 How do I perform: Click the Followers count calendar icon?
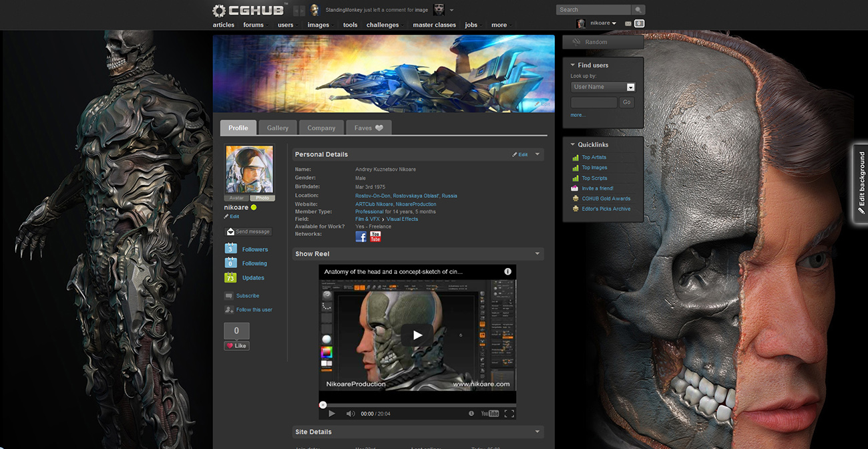(x=230, y=249)
